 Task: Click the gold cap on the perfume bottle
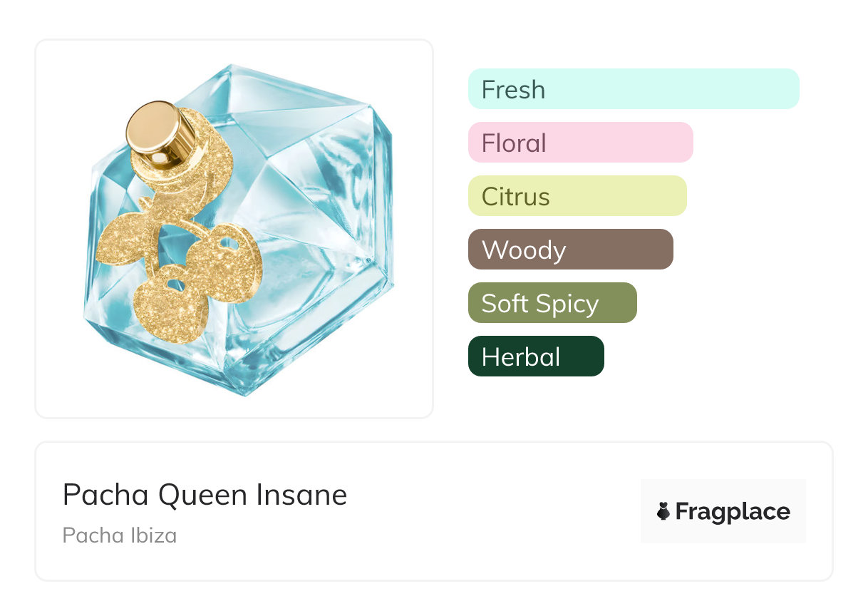click(x=153, y=128)
